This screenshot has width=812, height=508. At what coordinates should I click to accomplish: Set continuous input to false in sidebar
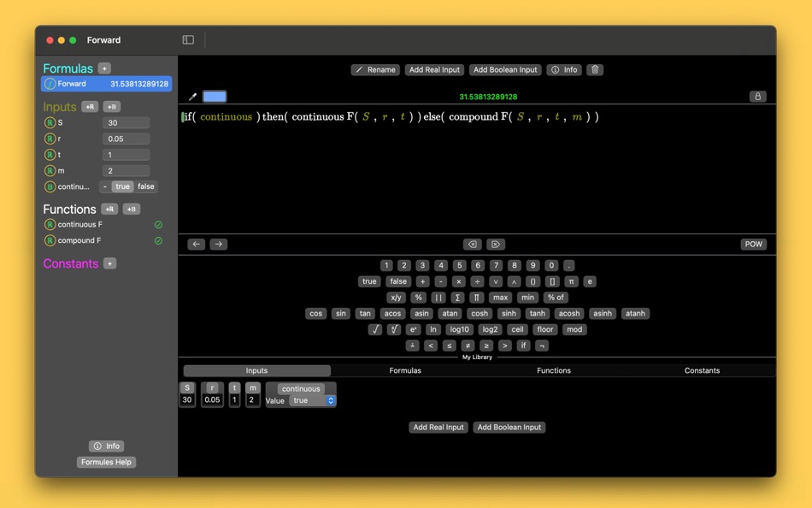(x=146, y=186)
